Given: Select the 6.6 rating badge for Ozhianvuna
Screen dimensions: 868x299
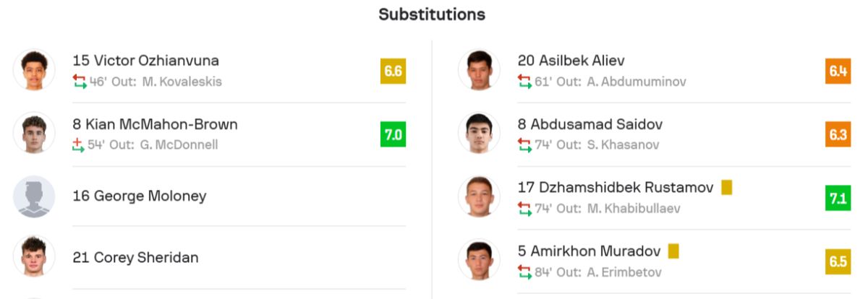Looking at the screenshot, I should pyautogui.click(x=393, y=71).
